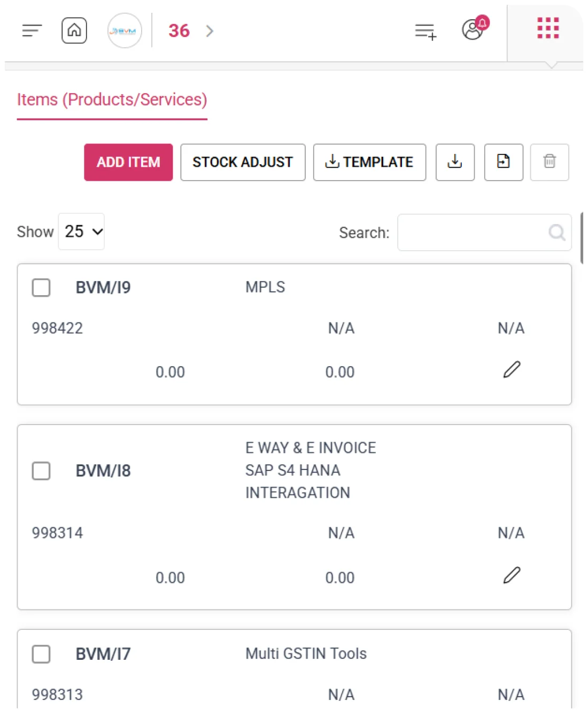Open the Show 25 entries dropdown
Image resolution: width=588 pixels, height=717 pixels.
(x=81, y=232)
